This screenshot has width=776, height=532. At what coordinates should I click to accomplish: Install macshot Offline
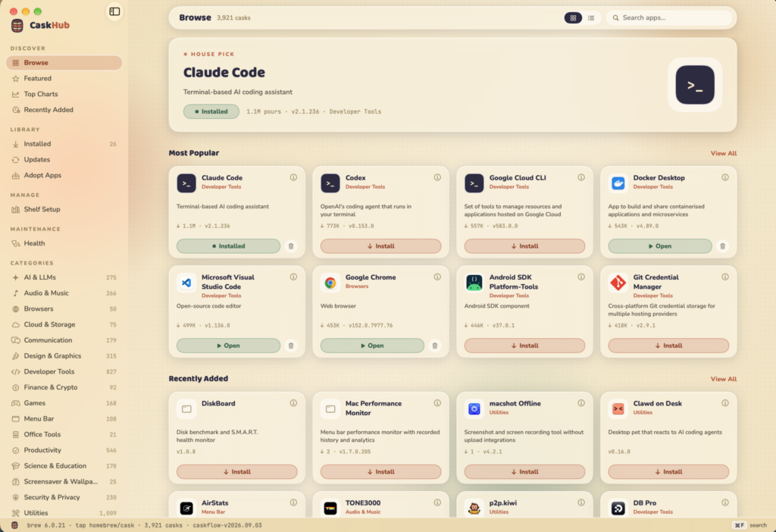(524, 471)
